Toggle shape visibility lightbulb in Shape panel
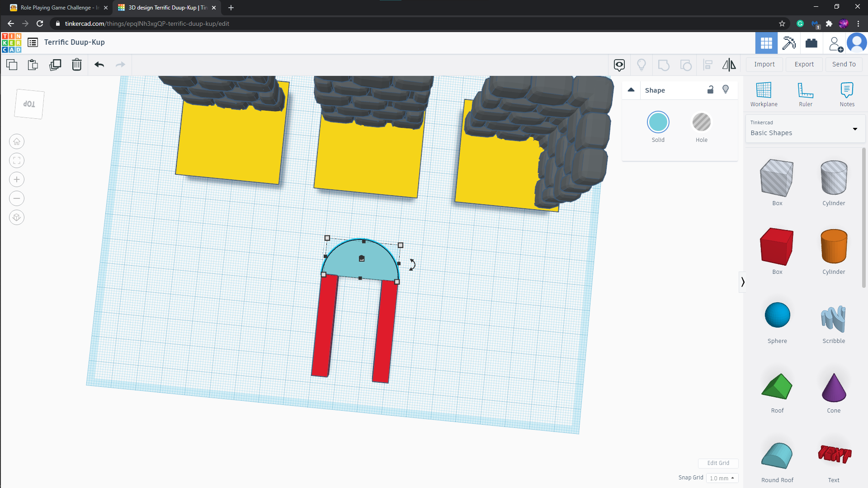 pyautogui.click(x=726, y=89)
